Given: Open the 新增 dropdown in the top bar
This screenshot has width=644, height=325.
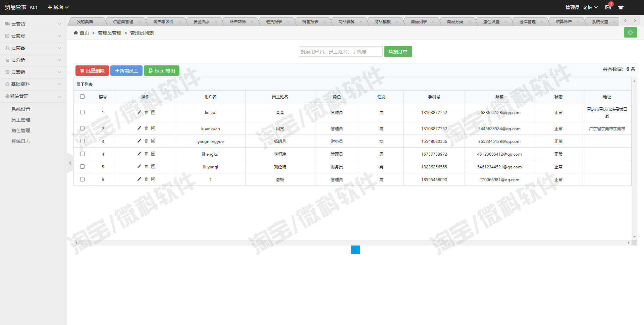Looking at the screenshot, I should 58,7.
